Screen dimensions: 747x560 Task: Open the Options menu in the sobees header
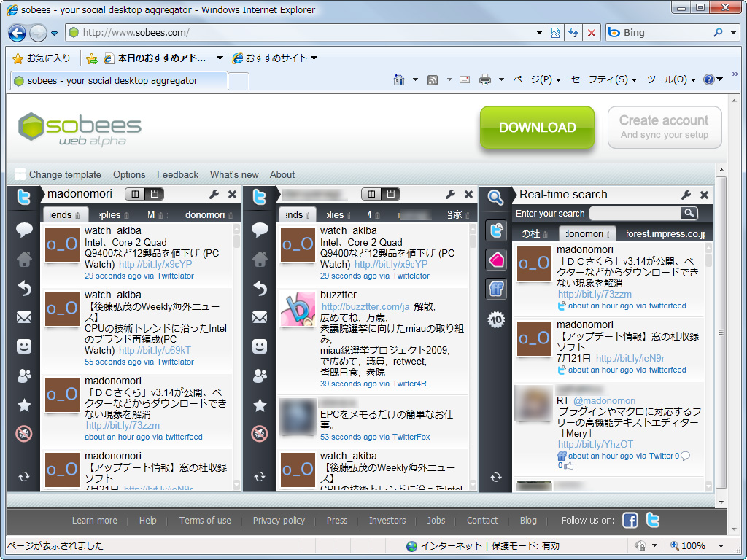[129, 174]
